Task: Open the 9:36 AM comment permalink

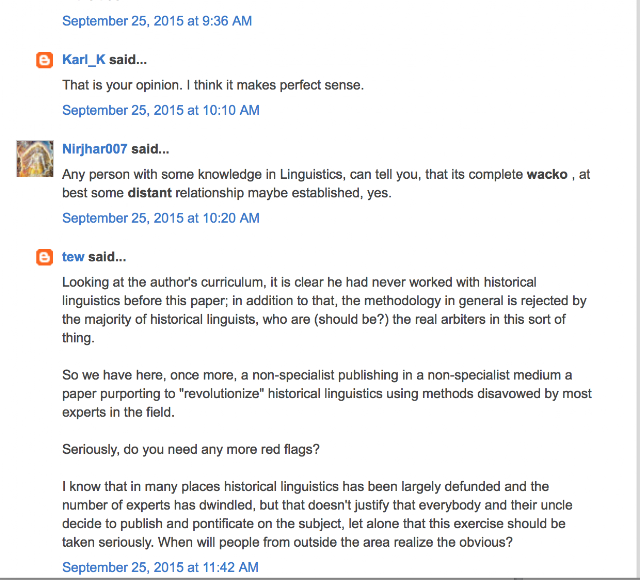Action: pyautogui.click(x=157, y=20)
